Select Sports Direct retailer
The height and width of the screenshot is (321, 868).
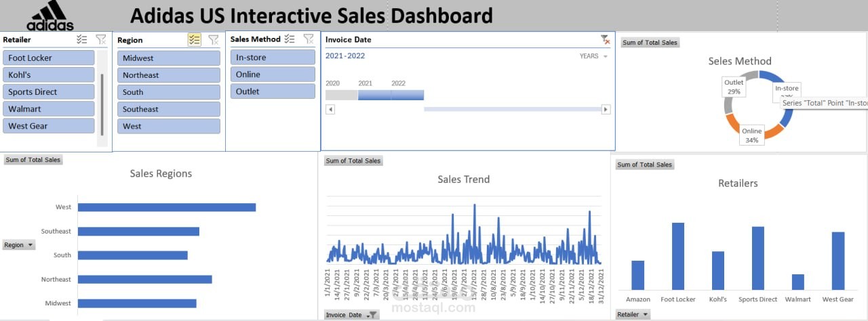[49, 91]
